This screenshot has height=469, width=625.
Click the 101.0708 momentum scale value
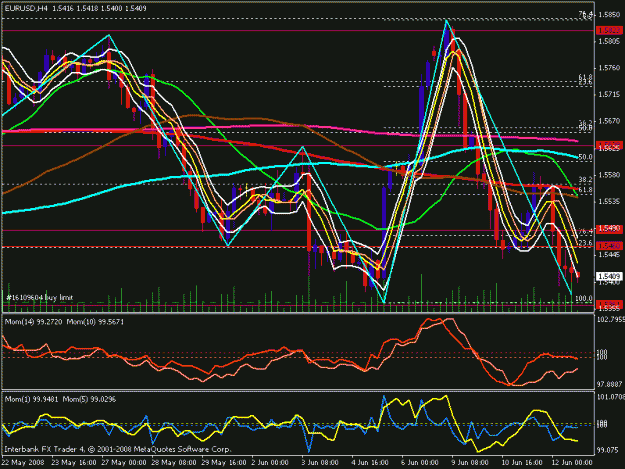(x=610, y=397)
